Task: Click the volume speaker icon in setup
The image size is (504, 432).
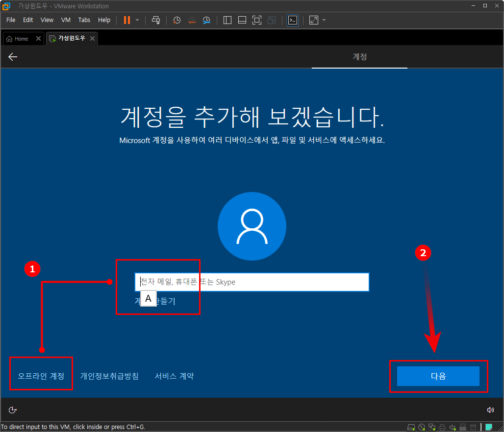Action: [x=490, y=410]
